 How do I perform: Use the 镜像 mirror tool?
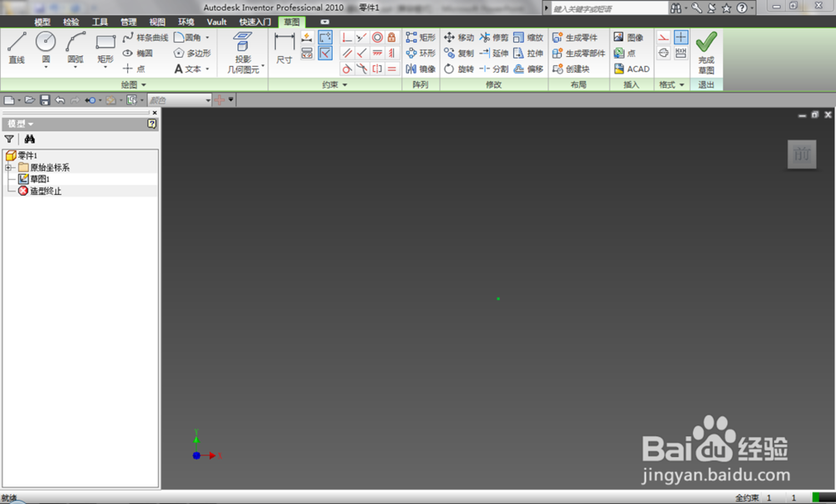pos(421,69)
